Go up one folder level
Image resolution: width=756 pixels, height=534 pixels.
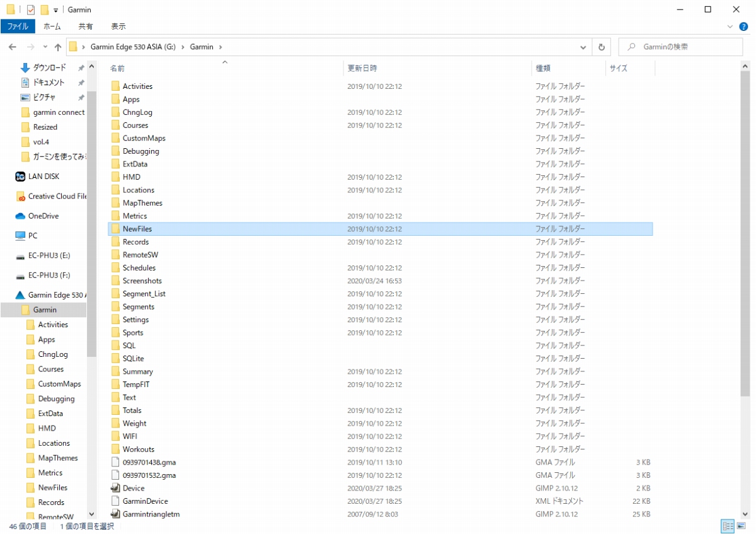pos(58,47)
